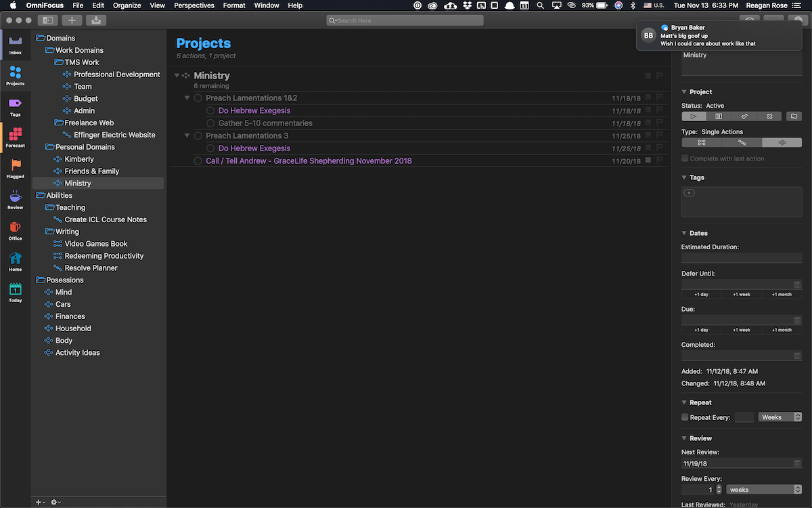This screenshot has width=812, height=508.
Task: Open the Home perspective
Action: point(16,261)
